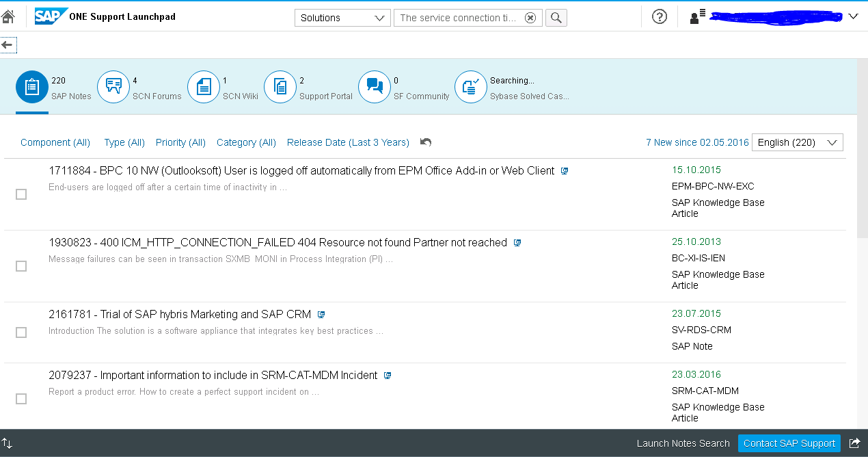Open the Release Date (Last 3 Years) filter
This screenshot has width=868, height=457.
(348, 142)
